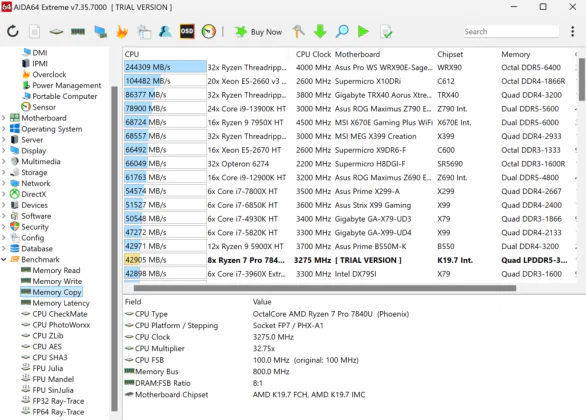586x420 pixels.
Task: Click the motherboard chip toolbar icon
Action: coord(56,32)
